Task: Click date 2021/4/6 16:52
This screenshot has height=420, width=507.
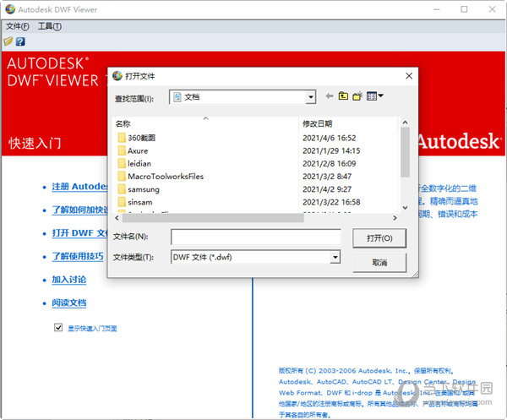Action: point(330,138)
